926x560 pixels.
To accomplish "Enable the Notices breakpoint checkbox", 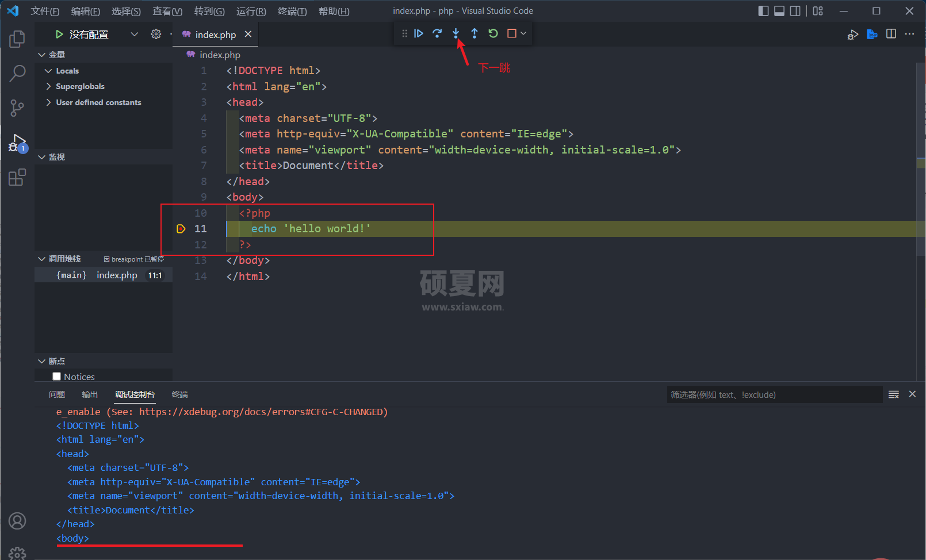I will point(56,377).
